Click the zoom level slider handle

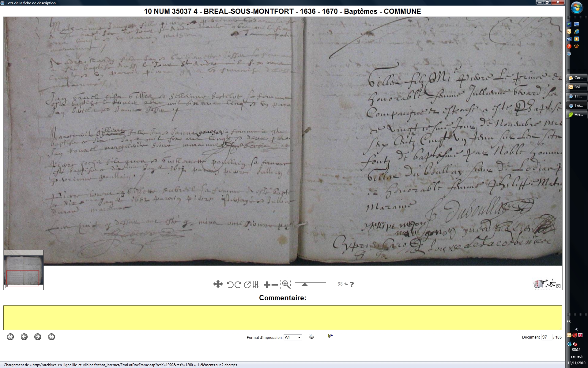click(x=304, y=285)
